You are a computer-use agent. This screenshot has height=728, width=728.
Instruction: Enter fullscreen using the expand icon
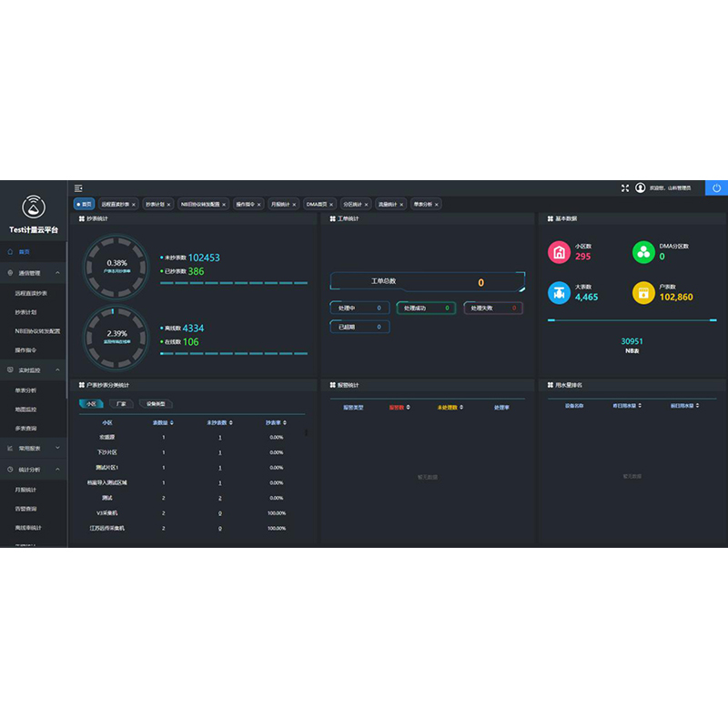(625, 188)
